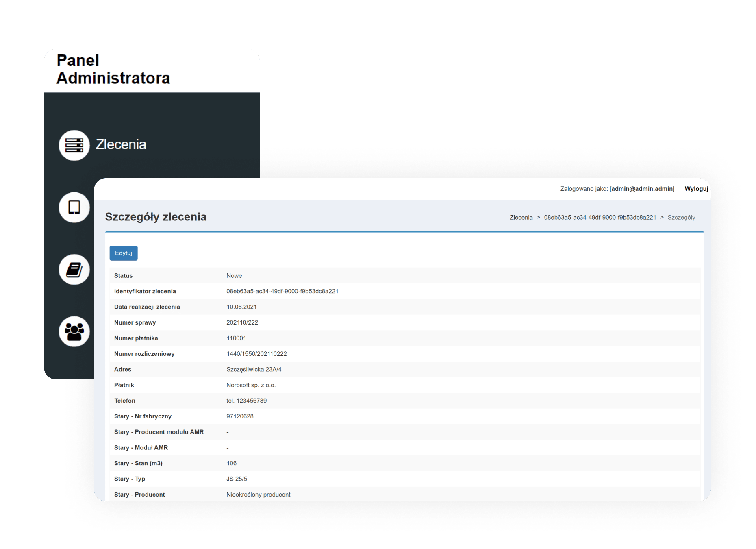Screen dimensions: 756x549
Task: Open order ID breadcrumb link
Action: 600,218
